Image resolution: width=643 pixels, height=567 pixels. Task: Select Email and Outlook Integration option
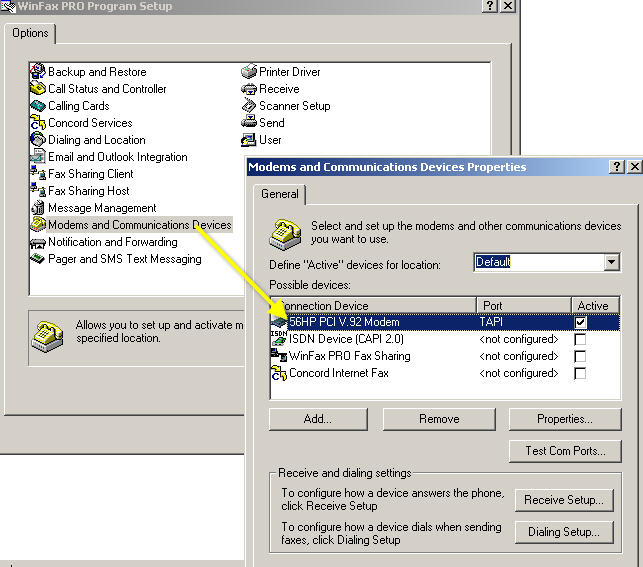(x=118, y=157)
